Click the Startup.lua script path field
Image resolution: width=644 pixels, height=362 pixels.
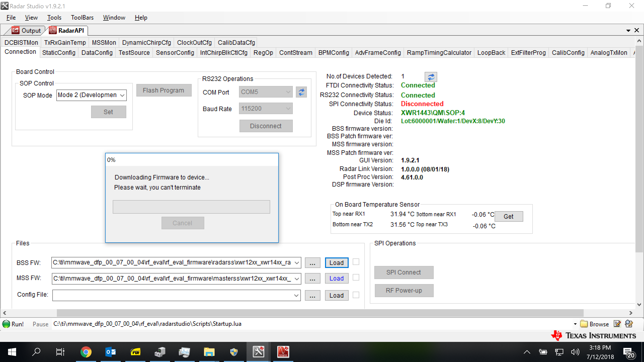tap(312, 324)
